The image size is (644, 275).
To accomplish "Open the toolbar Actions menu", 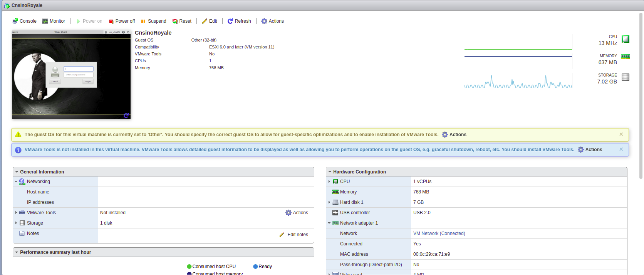I will click(x=272, y=21).
